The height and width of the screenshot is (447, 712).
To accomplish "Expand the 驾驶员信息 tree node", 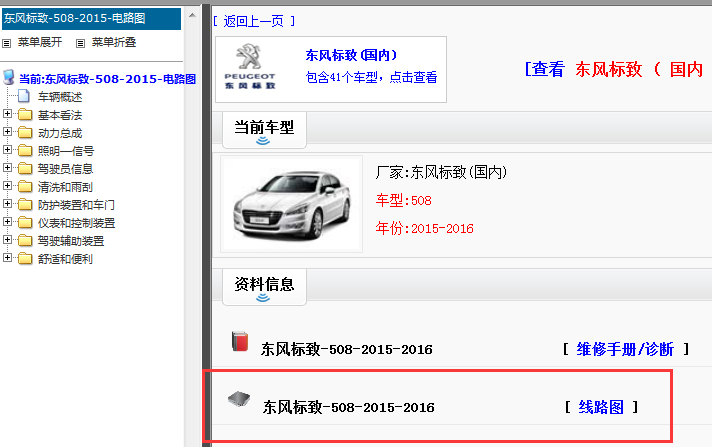I will (7, 167).
